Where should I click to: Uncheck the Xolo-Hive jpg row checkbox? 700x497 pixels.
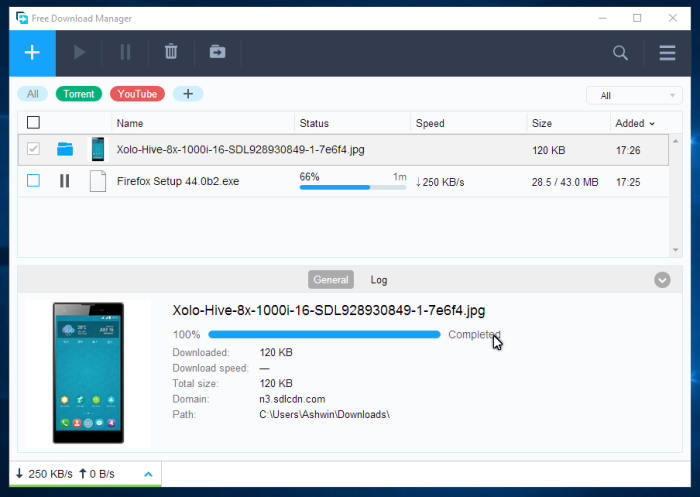(x=33, y=149)
